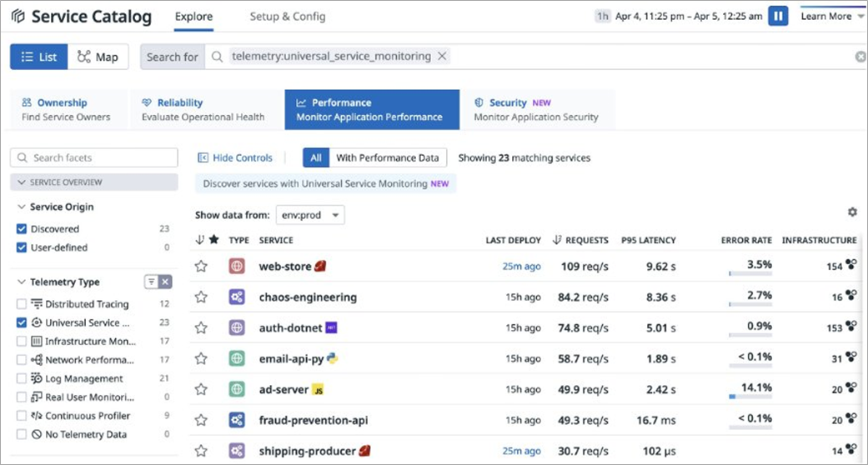Clear the telemetry type filter
This screenshot has height=465, width=868.
(x=165, y=282)
